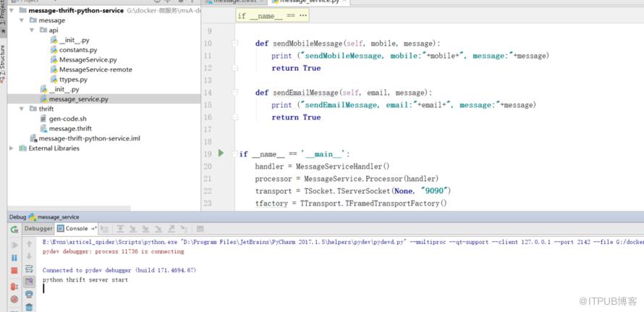The image size is (644, 312).
Task: Click line number 22 in gutter
Action: (x=208, y=191)
